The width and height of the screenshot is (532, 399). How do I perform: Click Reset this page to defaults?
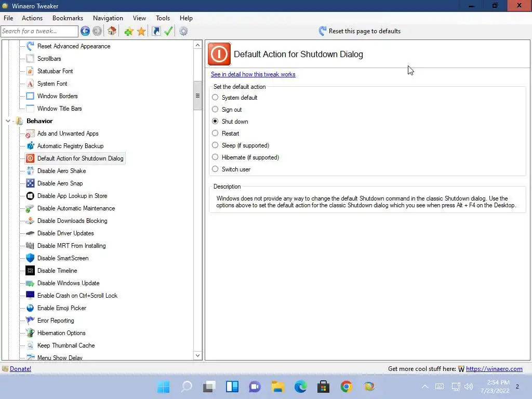click(360, 31)
